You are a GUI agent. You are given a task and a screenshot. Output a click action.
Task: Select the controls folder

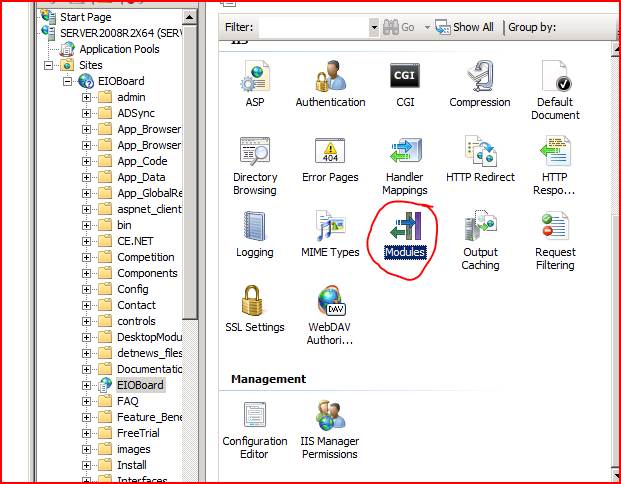coord(136,321)
